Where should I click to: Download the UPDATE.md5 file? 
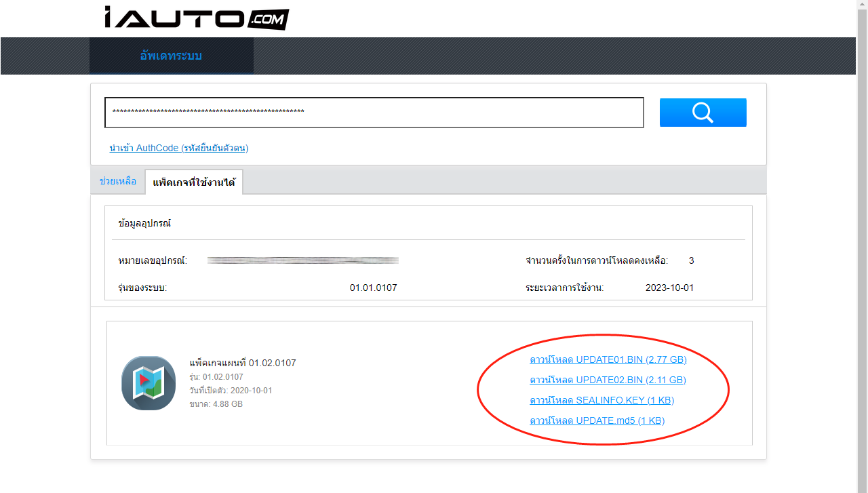tap(598, 420)
